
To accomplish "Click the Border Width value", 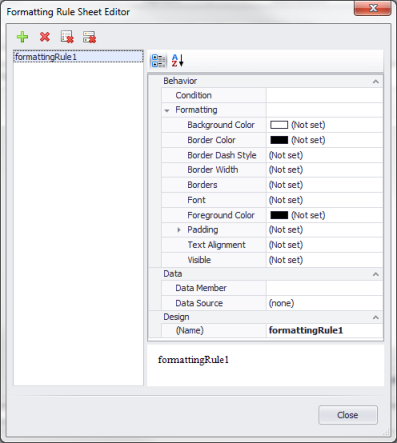I will 324,170.
